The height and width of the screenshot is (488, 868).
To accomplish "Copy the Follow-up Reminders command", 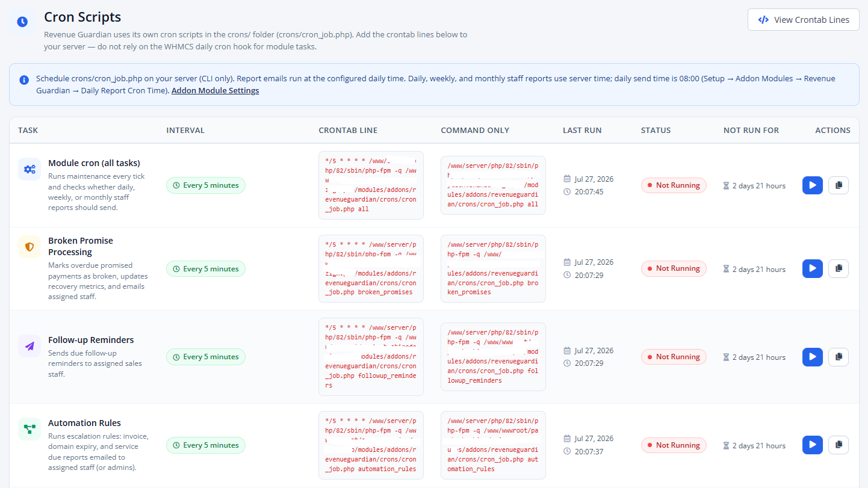I will 839,357.
